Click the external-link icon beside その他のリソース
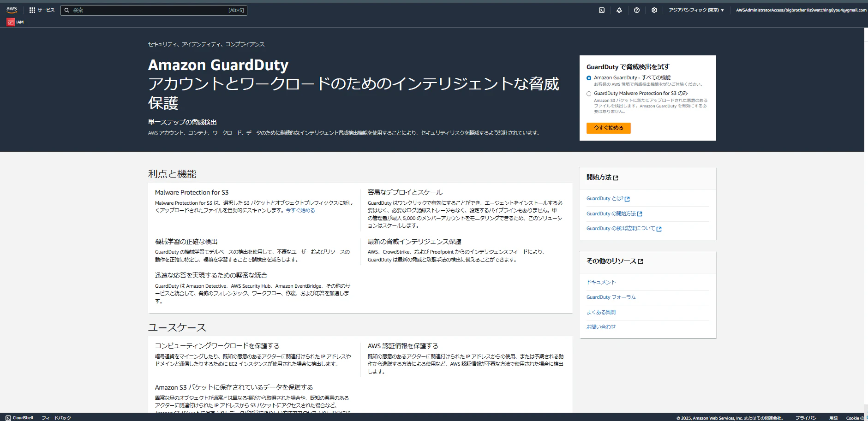 641,261
